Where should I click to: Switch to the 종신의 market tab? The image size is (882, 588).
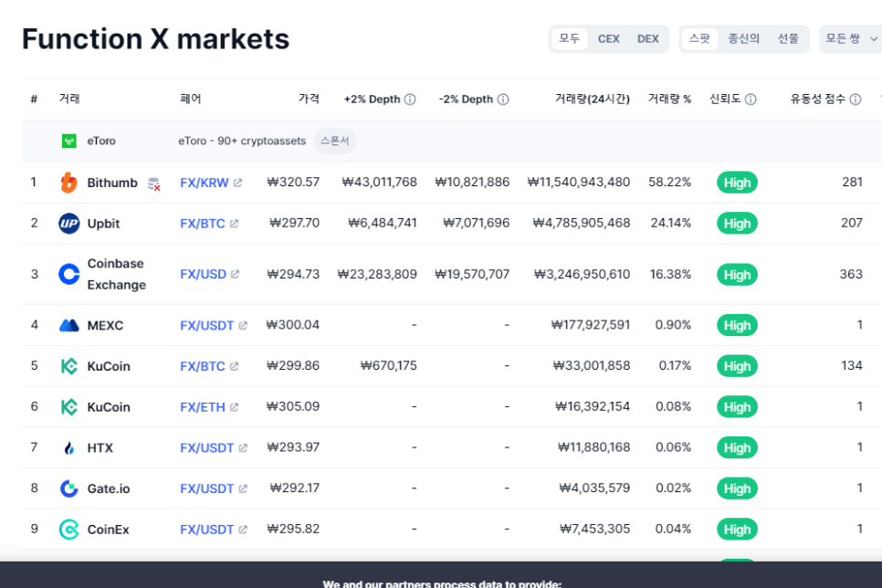[743, 39]
